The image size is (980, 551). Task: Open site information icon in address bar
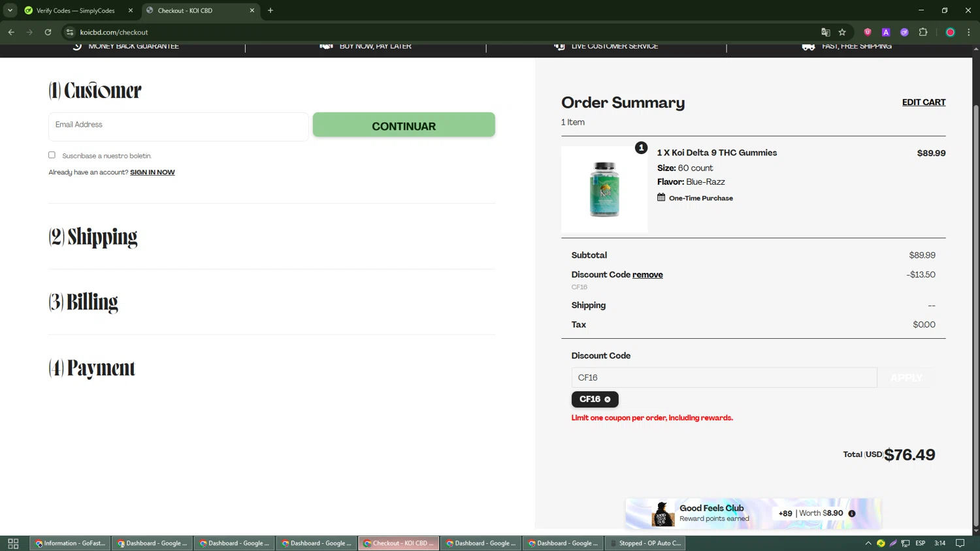coord(70,32)
